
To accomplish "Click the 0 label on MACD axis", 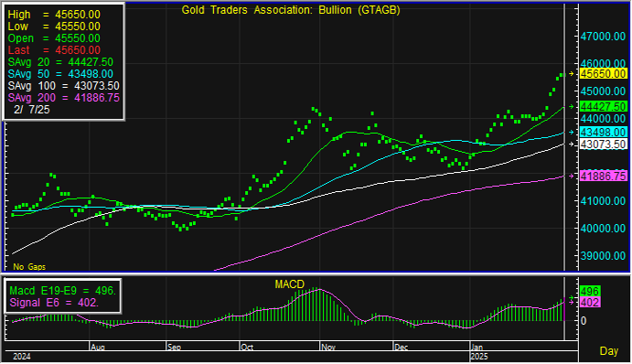I will pyautogui.click(x=584, y=321).
